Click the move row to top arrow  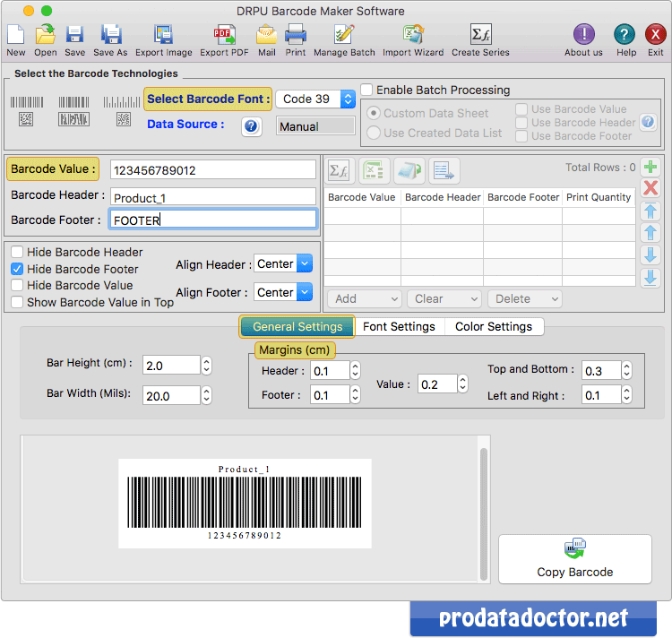click(650, 211)
